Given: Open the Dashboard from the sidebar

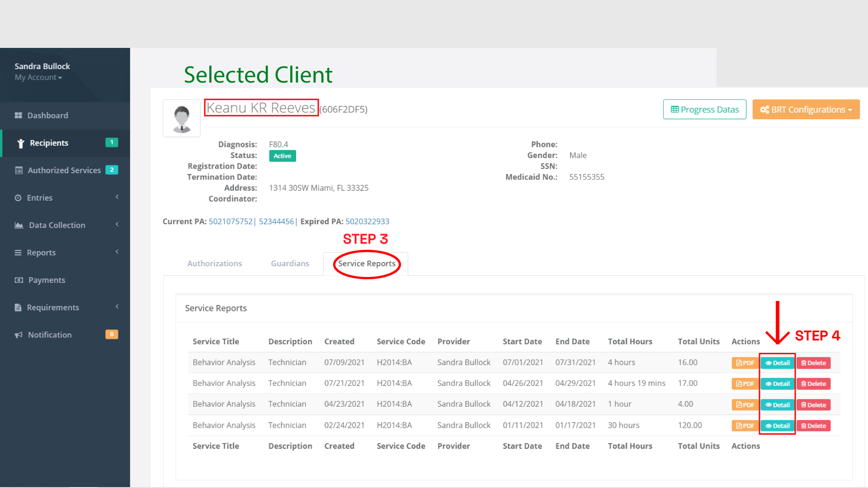Looking at the screenshot, I should [47, 115].
